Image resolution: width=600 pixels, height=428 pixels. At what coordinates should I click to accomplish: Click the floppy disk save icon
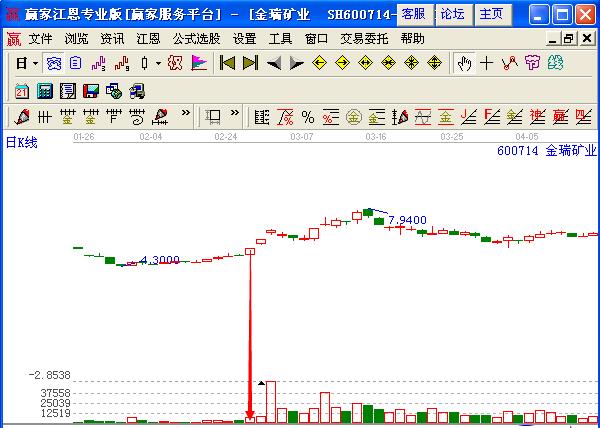click(x=91, y=91)
